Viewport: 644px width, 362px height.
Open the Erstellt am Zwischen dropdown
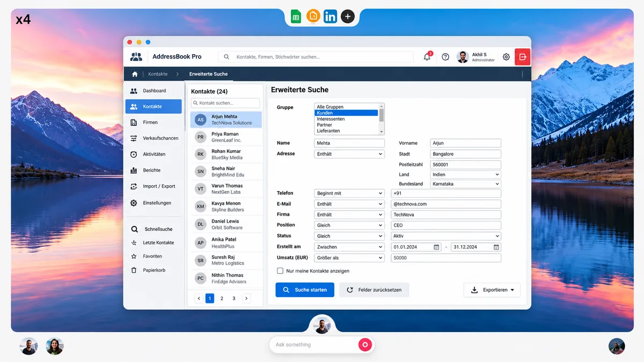(x=349, y=247)
